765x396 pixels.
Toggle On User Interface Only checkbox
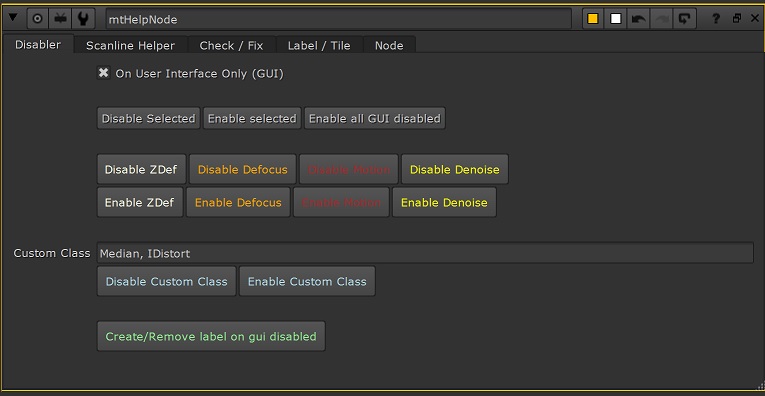103,73
